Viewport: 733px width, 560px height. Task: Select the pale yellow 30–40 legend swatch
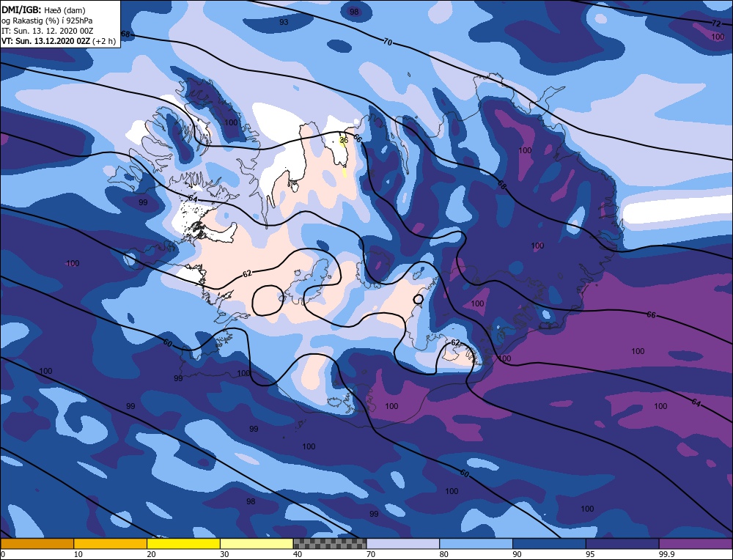(x=257, y=544)
